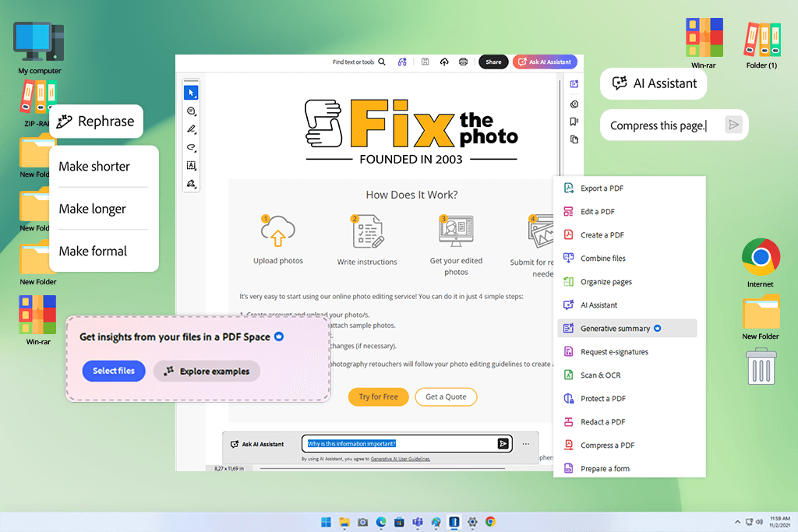This screenshot has height=532, width=798.
Task: Select the text box tool
Action: tap(192, 165)
